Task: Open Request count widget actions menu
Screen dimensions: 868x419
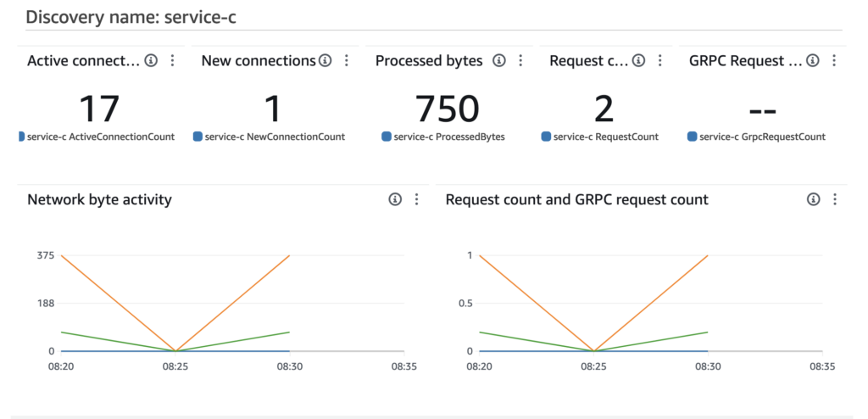Action: click(660, 60)
